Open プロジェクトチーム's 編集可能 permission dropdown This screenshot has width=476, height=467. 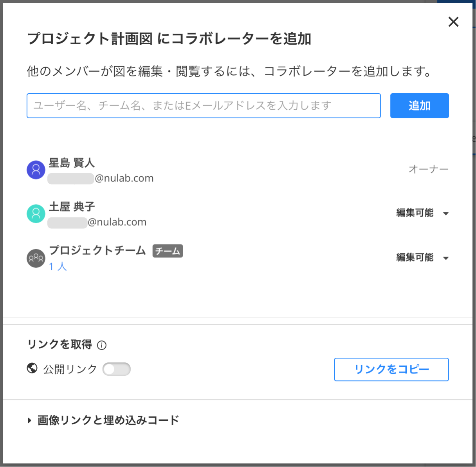(x=422, y=258)
